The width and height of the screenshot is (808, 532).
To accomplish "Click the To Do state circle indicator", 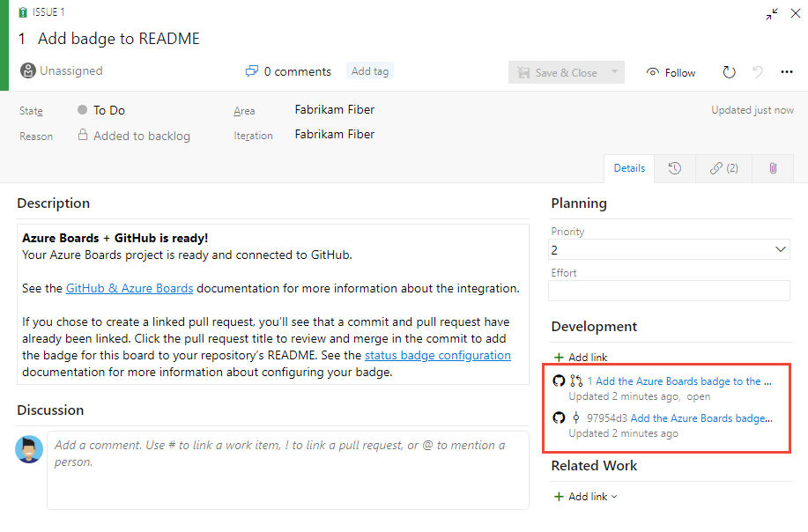I will [81, 109].
